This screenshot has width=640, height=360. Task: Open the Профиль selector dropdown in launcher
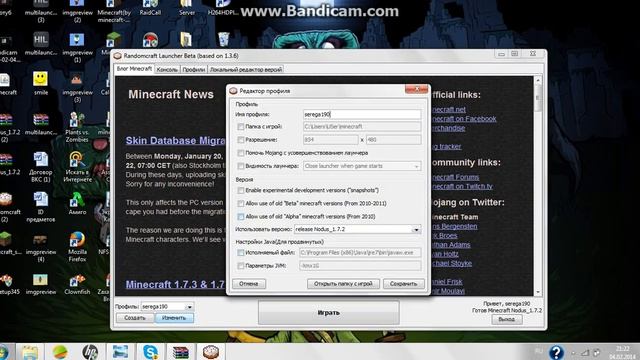pyautogui.click(x=167, y=306)
